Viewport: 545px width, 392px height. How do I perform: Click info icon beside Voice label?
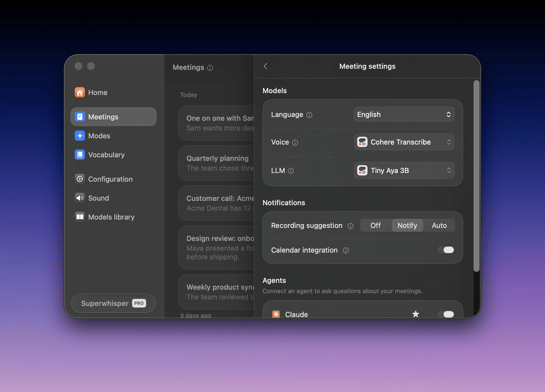tap(295, 143)
